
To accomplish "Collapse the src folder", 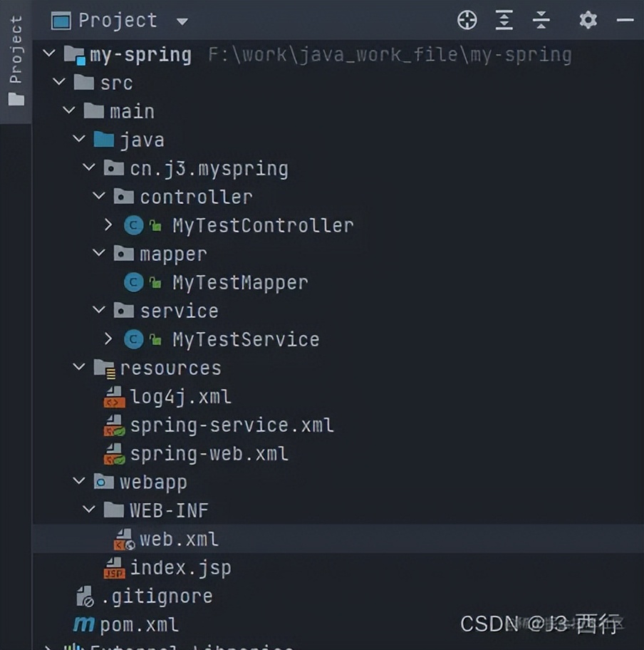I will (59, 83).
